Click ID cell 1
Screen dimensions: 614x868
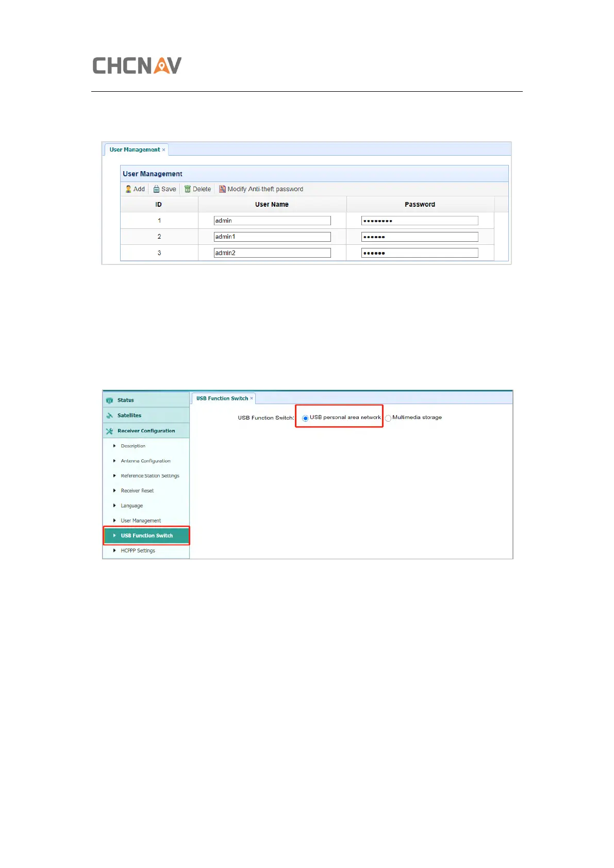pyautogui.click(x=159, y=221)
